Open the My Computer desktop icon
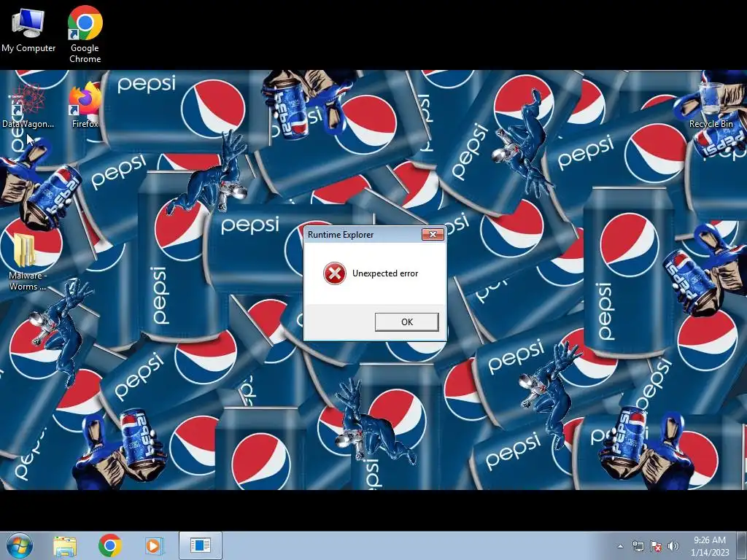The image size is (747, 560). (x=28, y=29)
